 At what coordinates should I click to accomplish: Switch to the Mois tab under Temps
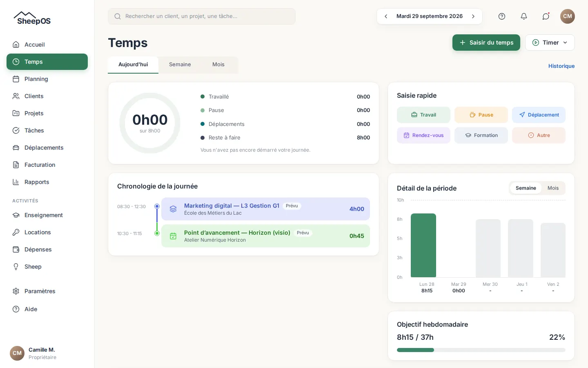(x=218, y=65)
